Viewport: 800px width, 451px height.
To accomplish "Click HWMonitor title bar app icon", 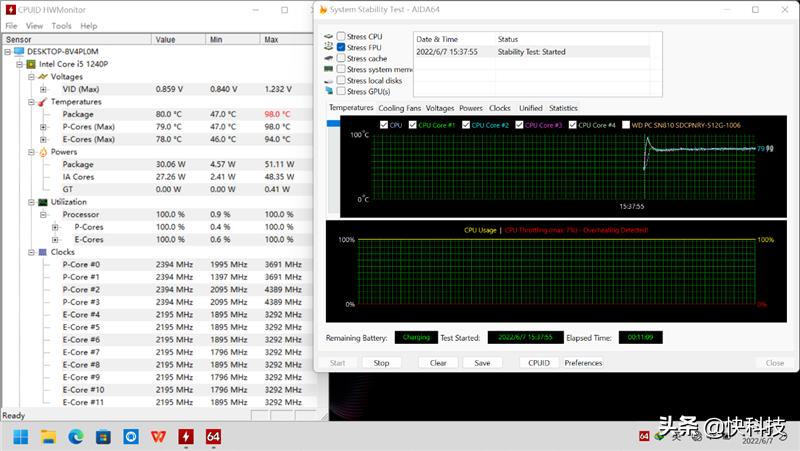I will pyautogui.click(x=10, y=10).
